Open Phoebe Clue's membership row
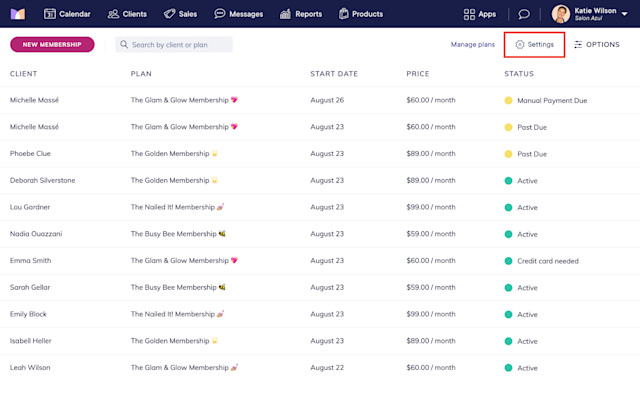This screenshot has height=395, width=640. click(x=320, y=154)
